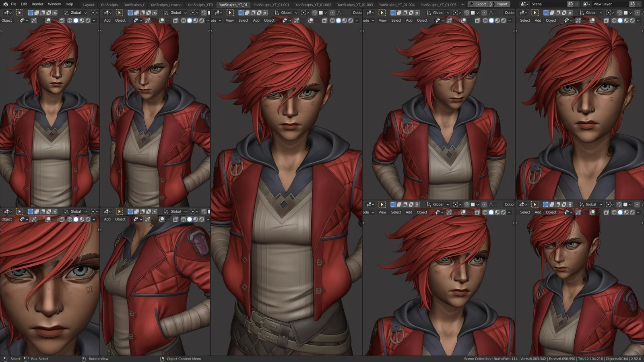Click the Proportional Editing falloff icon

click(x=339, y=12)
